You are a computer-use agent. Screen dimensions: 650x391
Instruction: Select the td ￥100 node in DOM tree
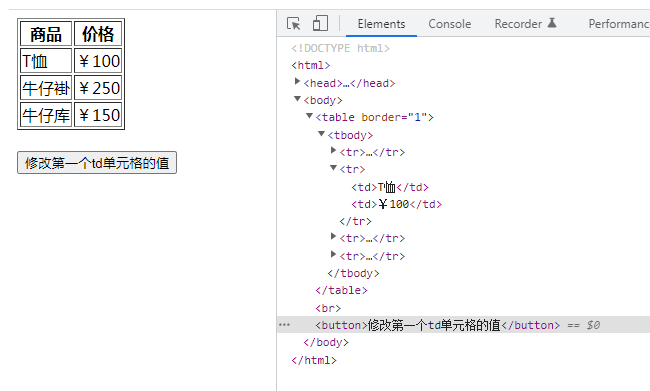click(396, 204)
